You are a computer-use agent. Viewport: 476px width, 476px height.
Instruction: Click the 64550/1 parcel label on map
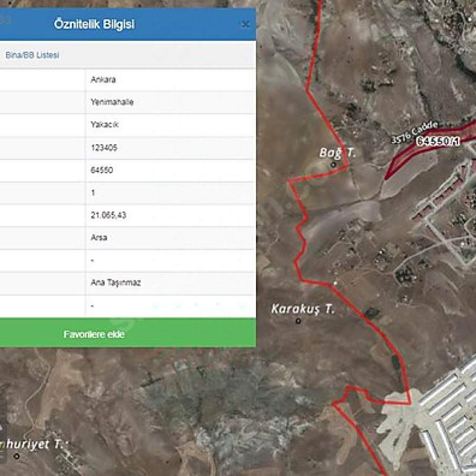(x=437, y=141)
